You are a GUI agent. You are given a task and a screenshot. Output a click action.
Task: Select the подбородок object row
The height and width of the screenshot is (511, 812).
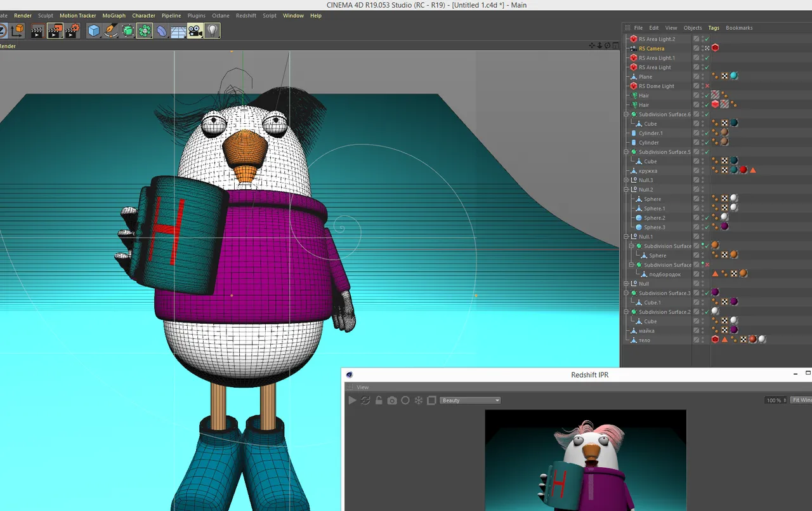pos(665,274)
